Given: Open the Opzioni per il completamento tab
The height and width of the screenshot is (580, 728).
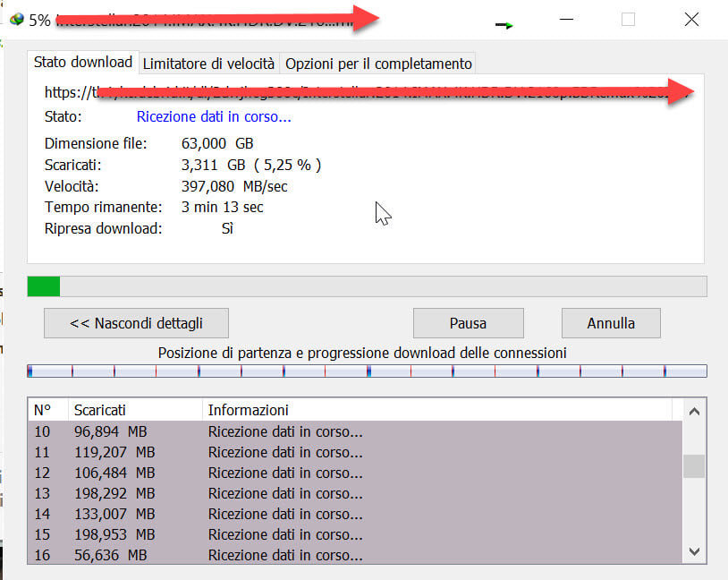Looking at the screenshot, I should 377,64.
